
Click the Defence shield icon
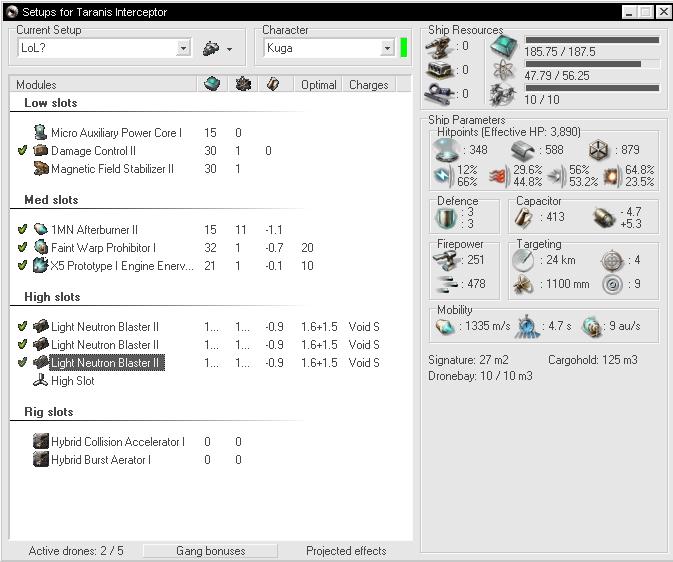tap(446, 218)
